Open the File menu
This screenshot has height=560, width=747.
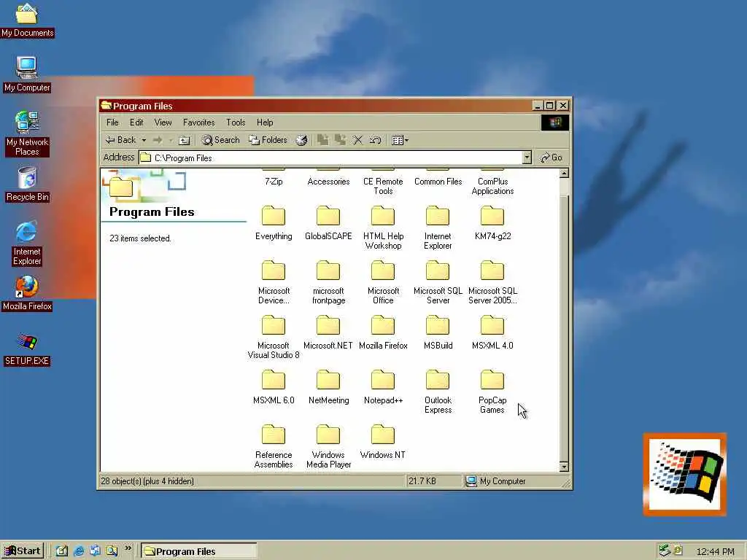coord(112,122)
